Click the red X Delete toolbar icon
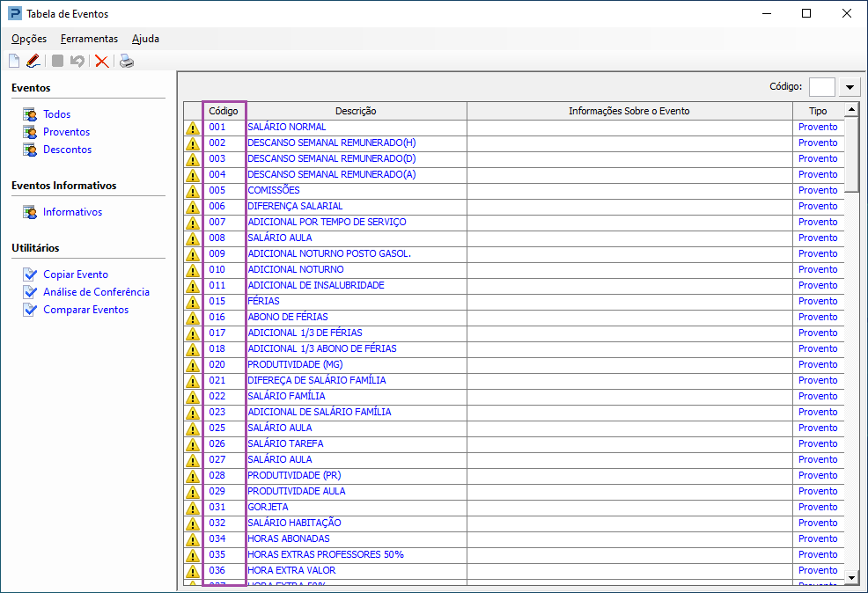The width and height of the screenshot is (868, 593). 101,61
